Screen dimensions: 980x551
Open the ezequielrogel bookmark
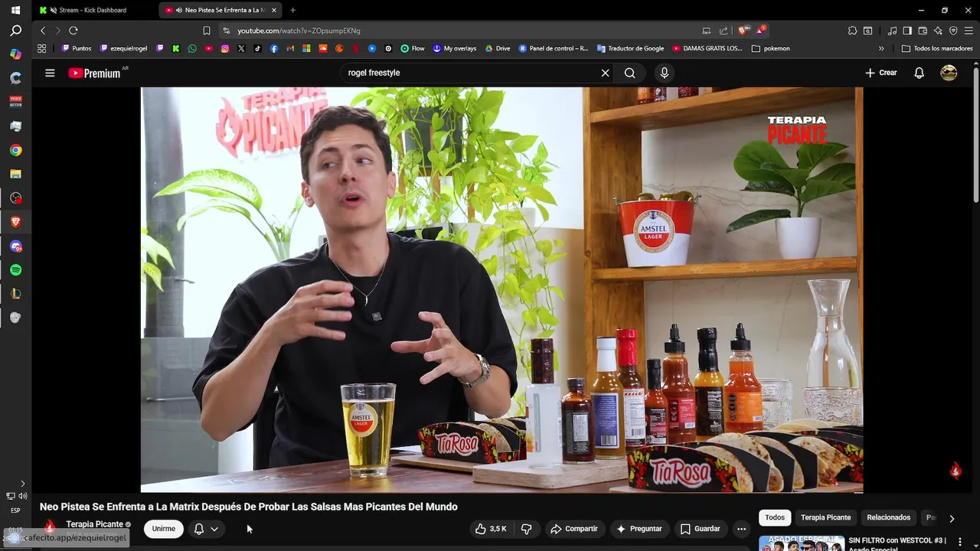(123, 48)
